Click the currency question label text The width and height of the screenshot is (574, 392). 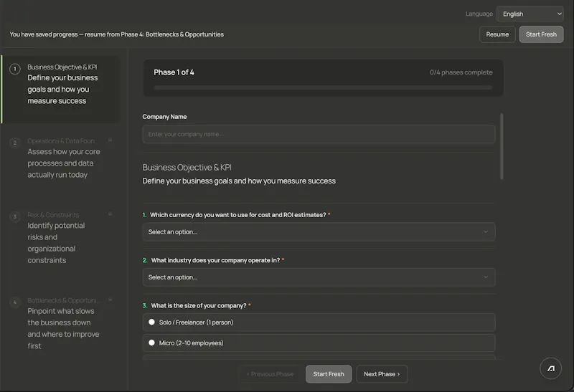[237, 215]
